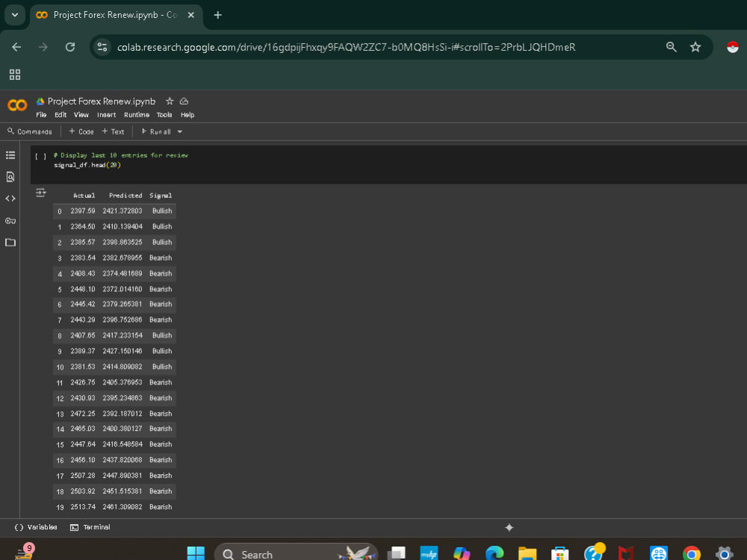Open the View menu
The width and height of the screenshot is (747, 560).
(81, 115)
